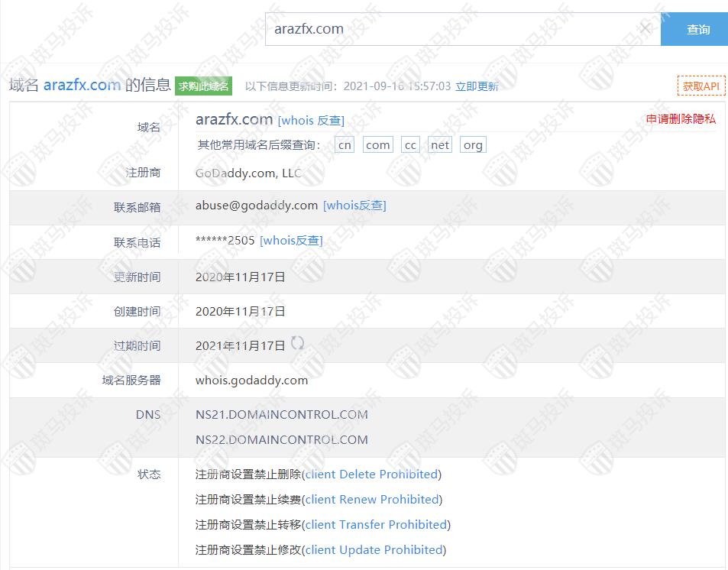The image size is (728, 570).
Task: Click the green 求购此域名 button
Action: (203, 86)
